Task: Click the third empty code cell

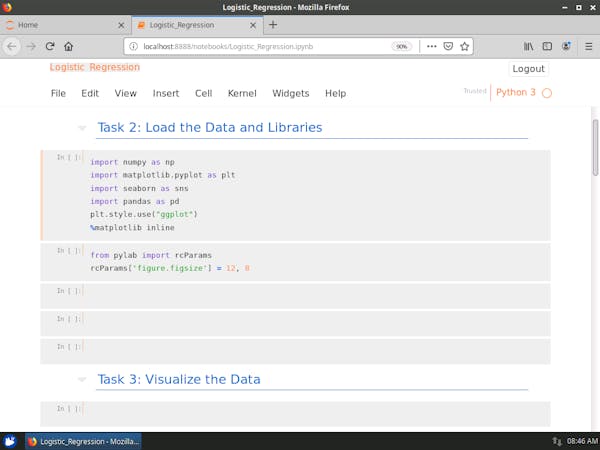Action: click(297, 351)
